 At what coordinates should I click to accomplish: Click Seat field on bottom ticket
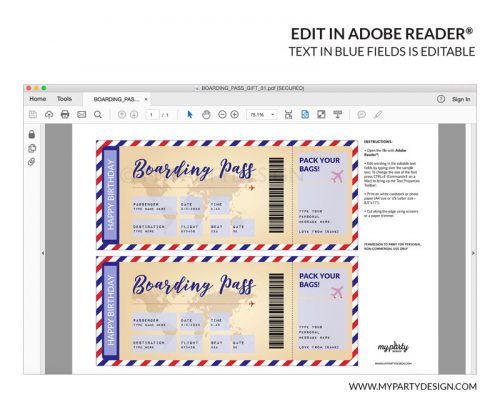tap(219, 344)
